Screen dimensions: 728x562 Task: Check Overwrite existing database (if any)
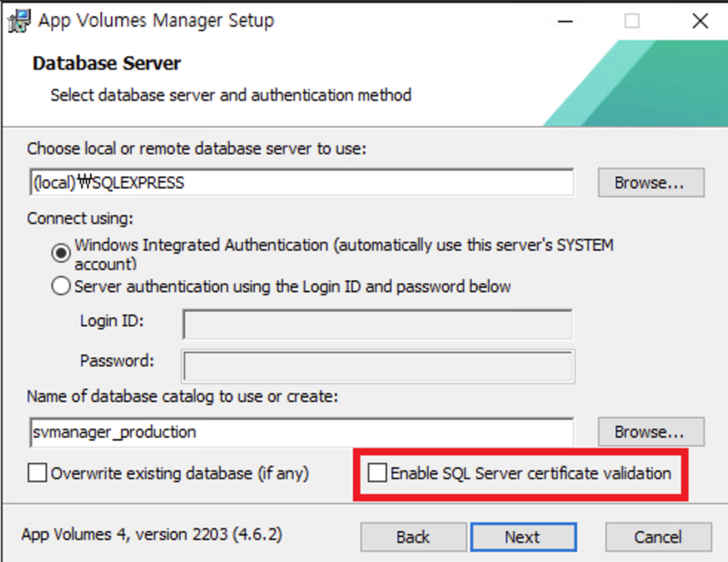[x=37, y=473]
